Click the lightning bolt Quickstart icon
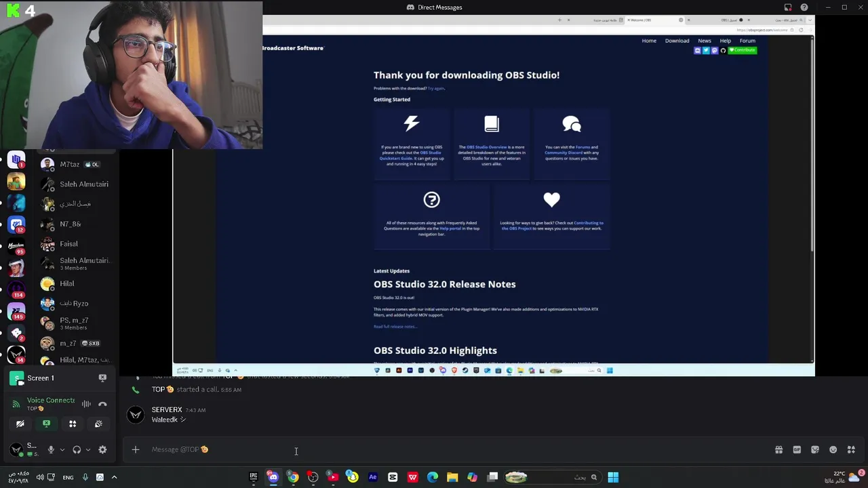Viewport: 868px width, 488px height. point(412,123)
